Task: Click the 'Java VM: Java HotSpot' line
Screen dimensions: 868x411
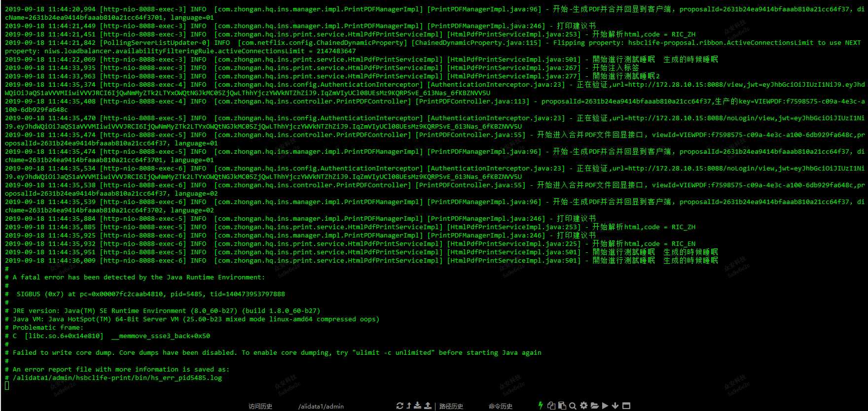Action: click(x=192, y=319)
